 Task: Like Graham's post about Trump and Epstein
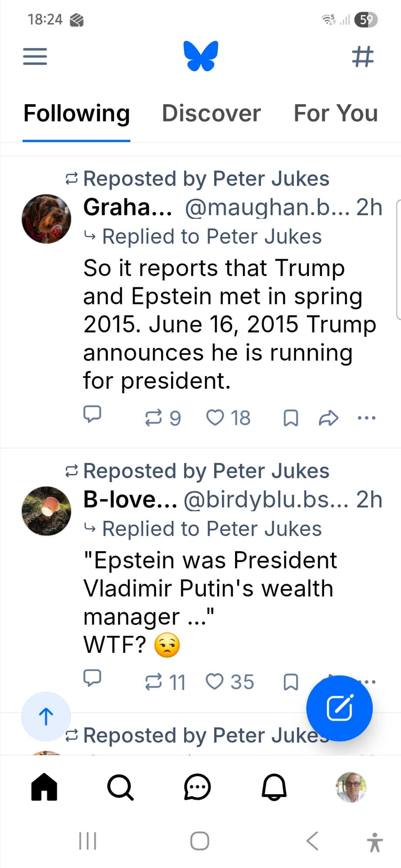[215, 418]
